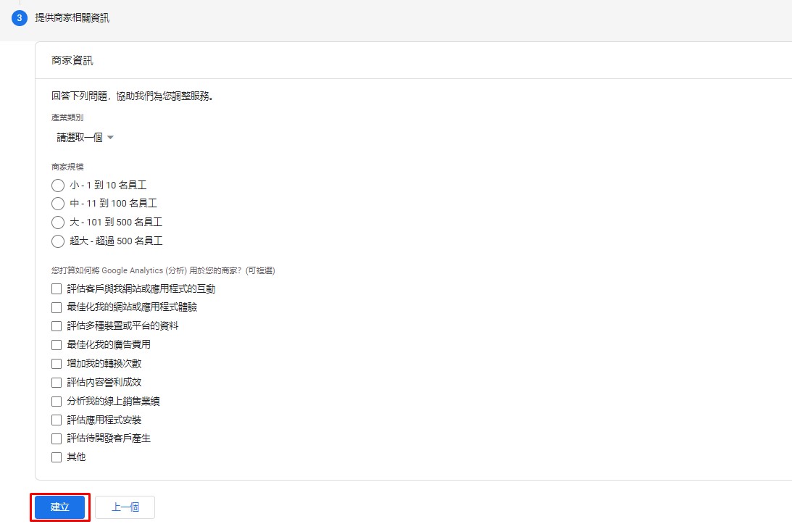Enable 增加我的轉換次數 checkbox
Viewport: 792px width, 532px height.
click(57, 364)
